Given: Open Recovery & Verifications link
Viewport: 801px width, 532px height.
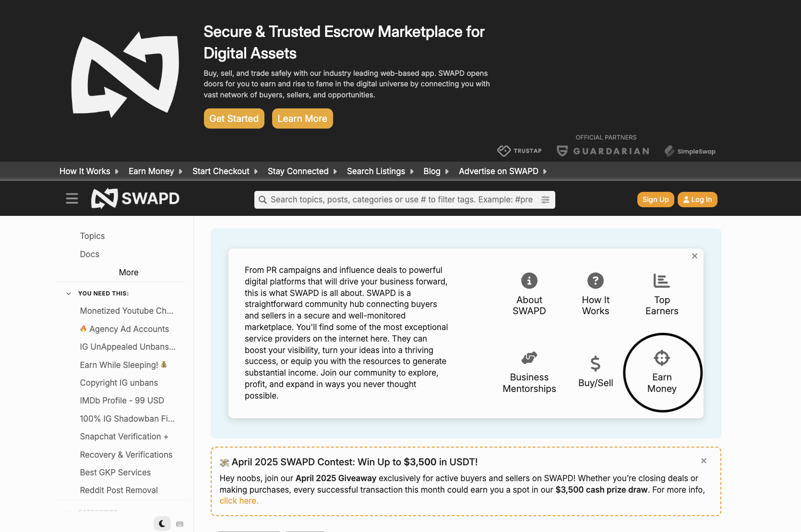Looking at the screenshot, I should pyautogui.click(x=126, y=455).
